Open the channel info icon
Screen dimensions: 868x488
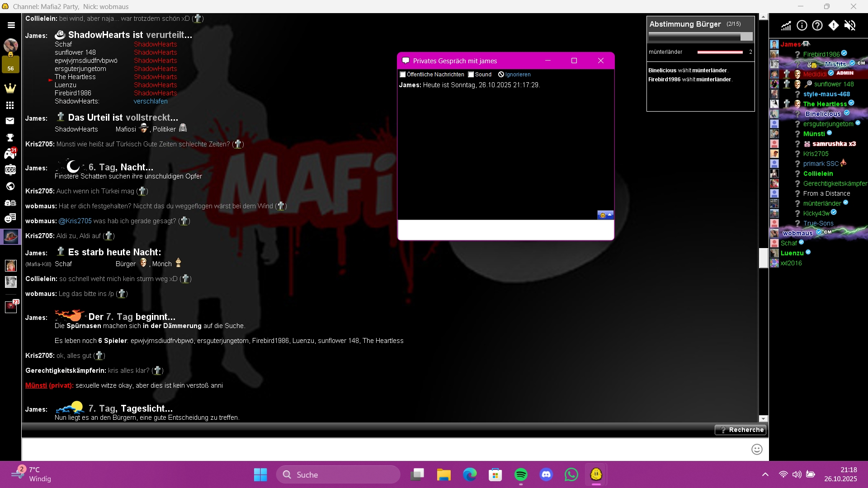pyautogui.click(x=802, y=26)
